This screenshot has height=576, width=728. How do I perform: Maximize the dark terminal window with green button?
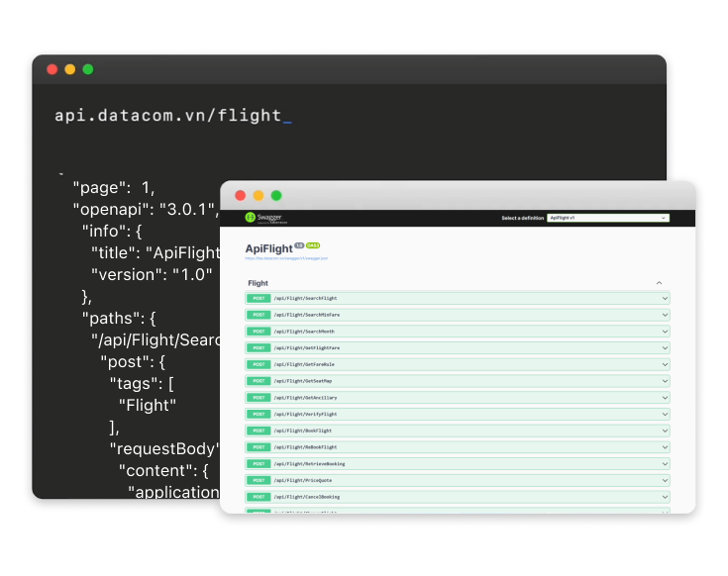pyautogui.click(x=88, y=69)
